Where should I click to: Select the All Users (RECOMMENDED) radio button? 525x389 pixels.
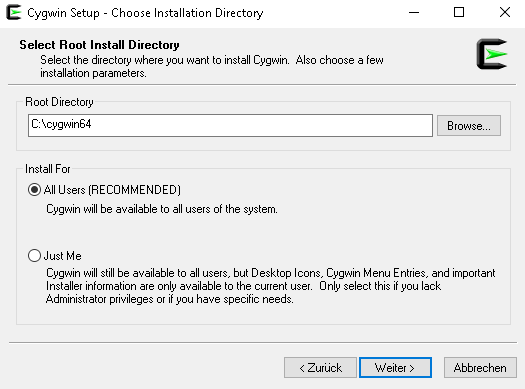[x=34, y=190]
